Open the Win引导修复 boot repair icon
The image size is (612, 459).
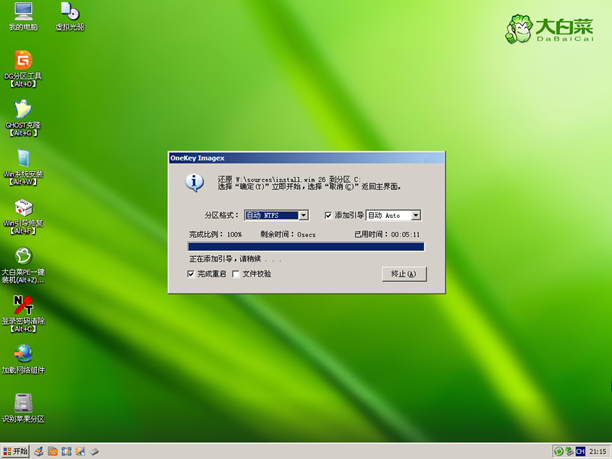[x=22, y=208]
